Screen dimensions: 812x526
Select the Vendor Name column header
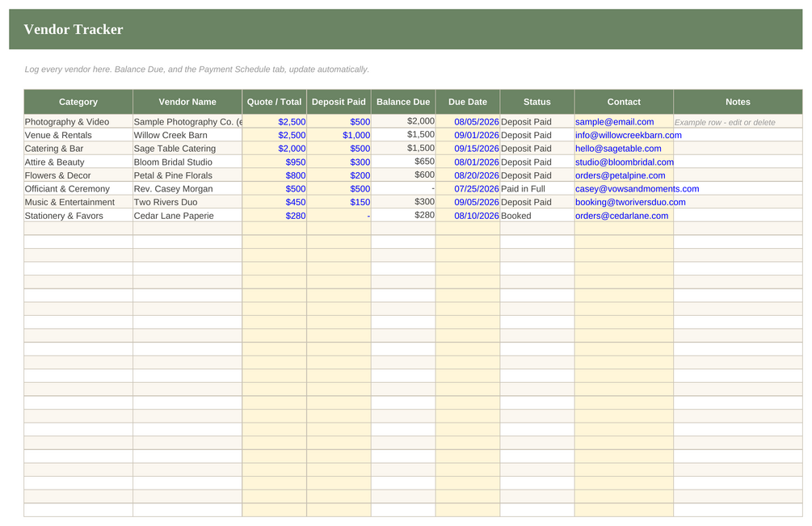coord(187,102)
